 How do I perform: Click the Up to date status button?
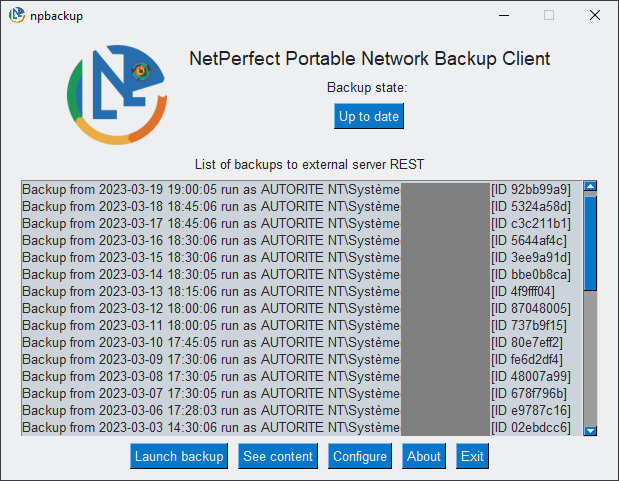coord(369,116)
